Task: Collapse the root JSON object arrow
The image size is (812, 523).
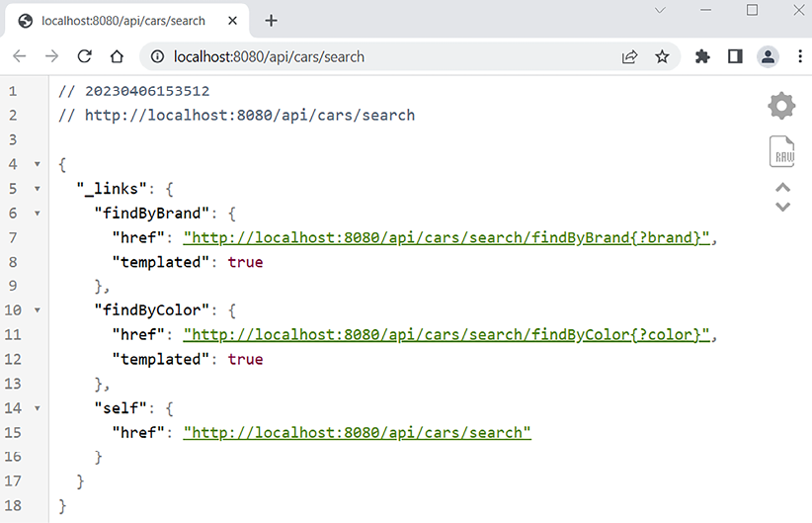Action: [x=38, y=164]
